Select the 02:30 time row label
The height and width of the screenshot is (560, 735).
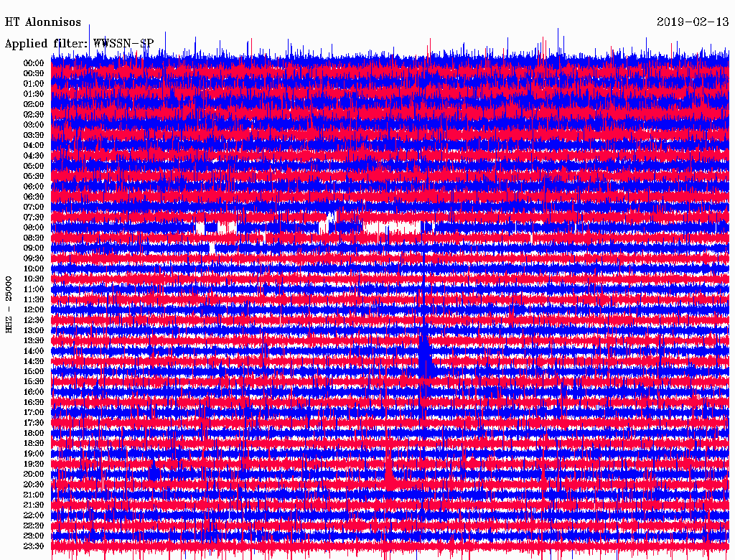34,114
